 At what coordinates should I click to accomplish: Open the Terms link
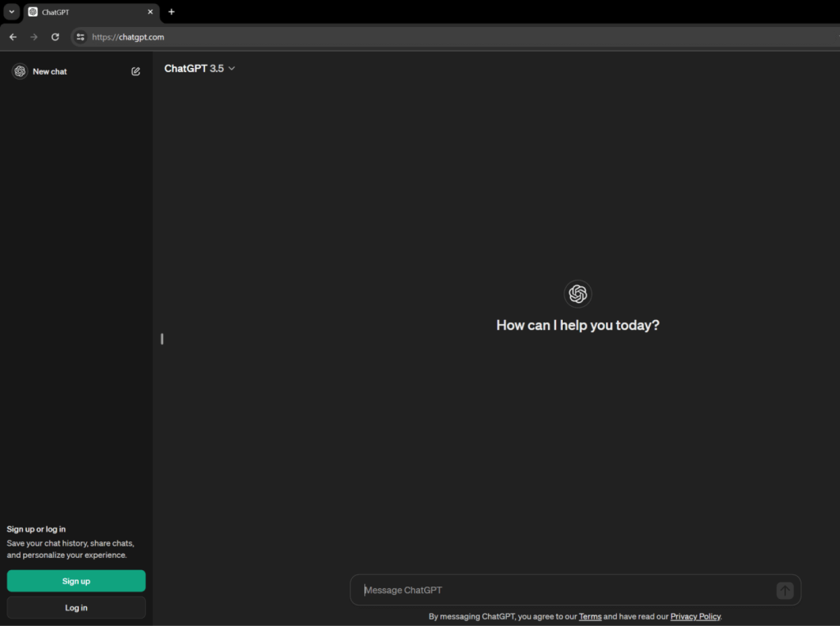pyautogui.click(x=590, y=616)
